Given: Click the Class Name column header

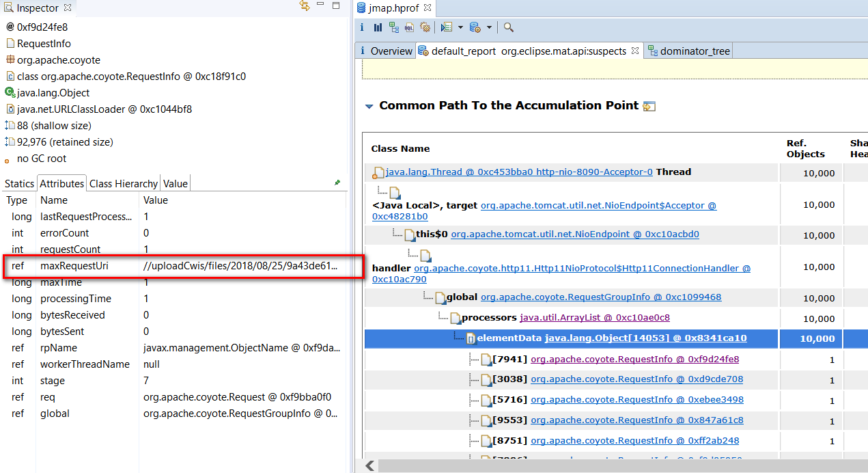Looking at the screenshot, I should 401,148.
